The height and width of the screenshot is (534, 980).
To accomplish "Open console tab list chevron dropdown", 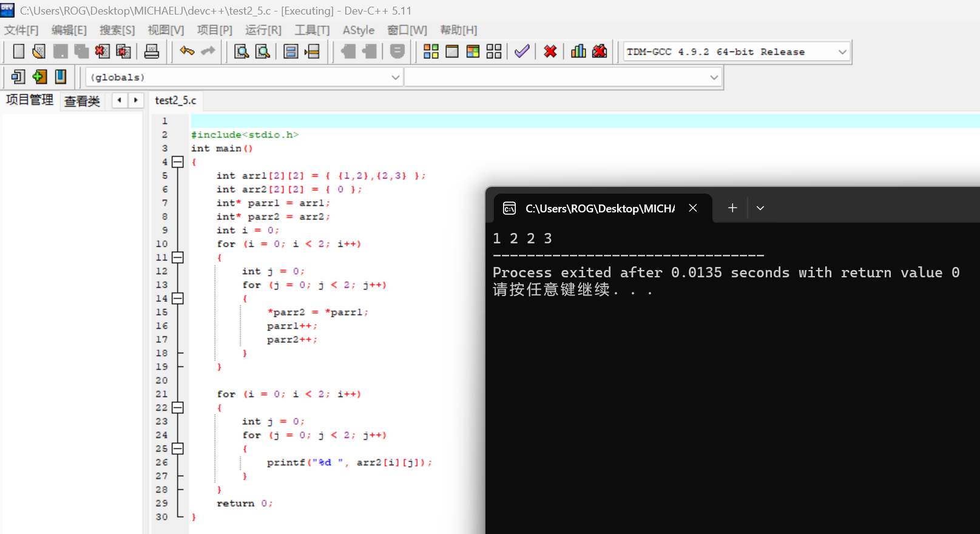I will (x=760, y=208).
